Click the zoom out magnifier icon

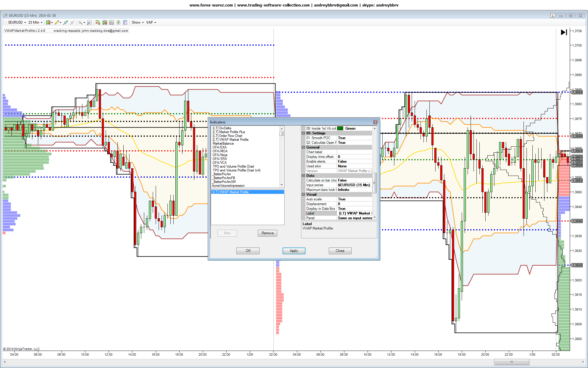tap(72, 22)
